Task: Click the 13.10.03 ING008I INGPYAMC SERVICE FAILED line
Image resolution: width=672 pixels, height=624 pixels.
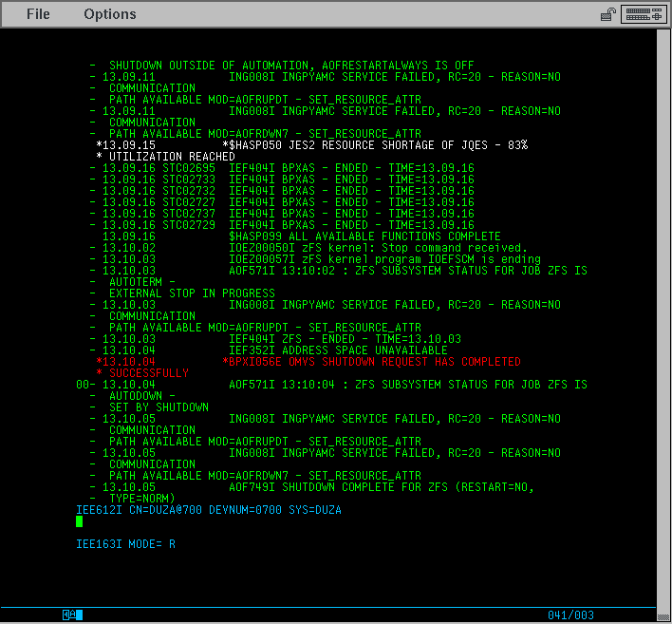Action: point(326,305)
